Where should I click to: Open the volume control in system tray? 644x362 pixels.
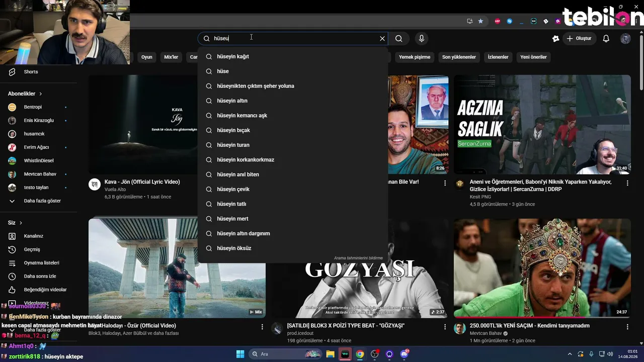tap(610, 354)
